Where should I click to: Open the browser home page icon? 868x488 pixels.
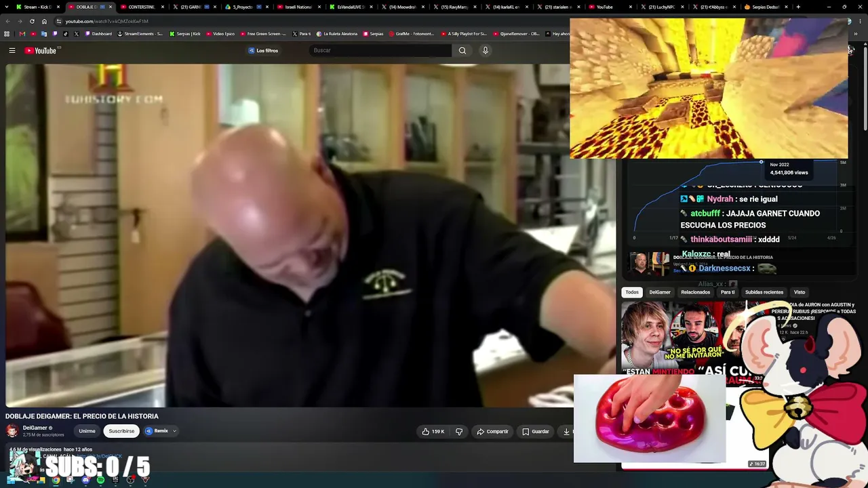coord(44,21)
